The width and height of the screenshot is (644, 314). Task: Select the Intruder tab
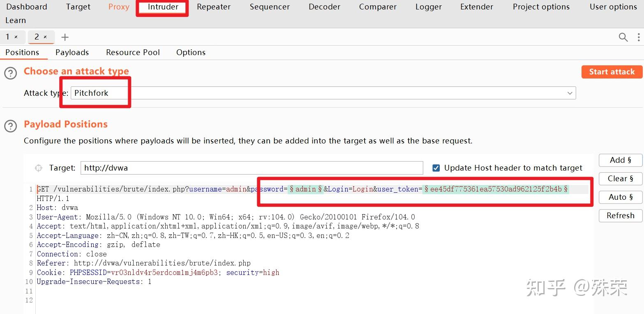tap(163, 7)
